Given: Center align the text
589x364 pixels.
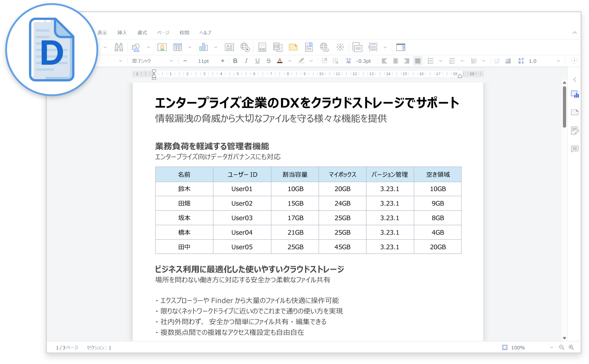Looking at the screenshot, I should pos(395,61).
